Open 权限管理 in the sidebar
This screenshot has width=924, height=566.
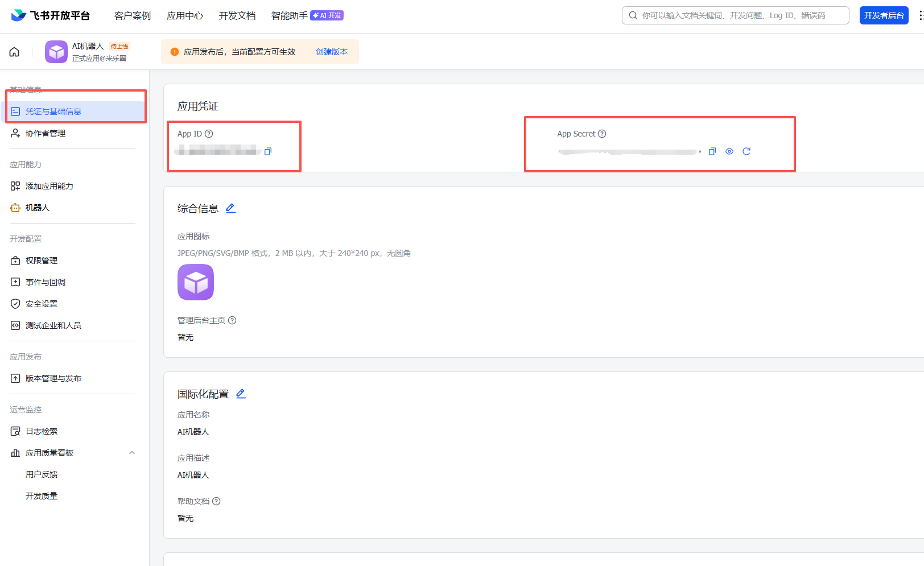(x=42, y=261)
